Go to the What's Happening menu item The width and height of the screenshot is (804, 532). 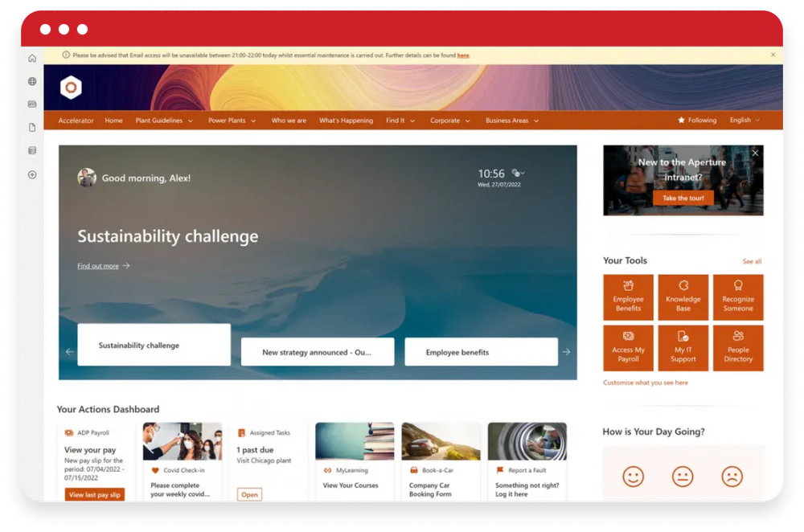[346, 121]
